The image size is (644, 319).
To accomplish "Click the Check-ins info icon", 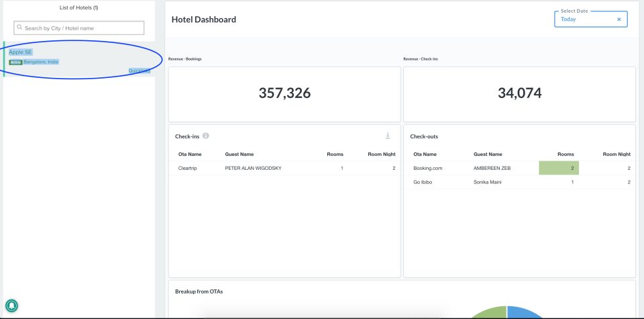I will tap(206, 136).
